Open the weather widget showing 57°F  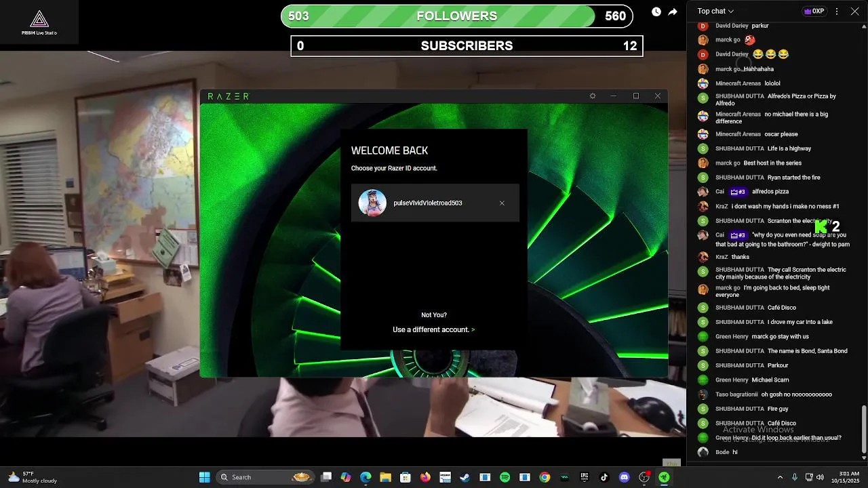click(x=32, y=477)
